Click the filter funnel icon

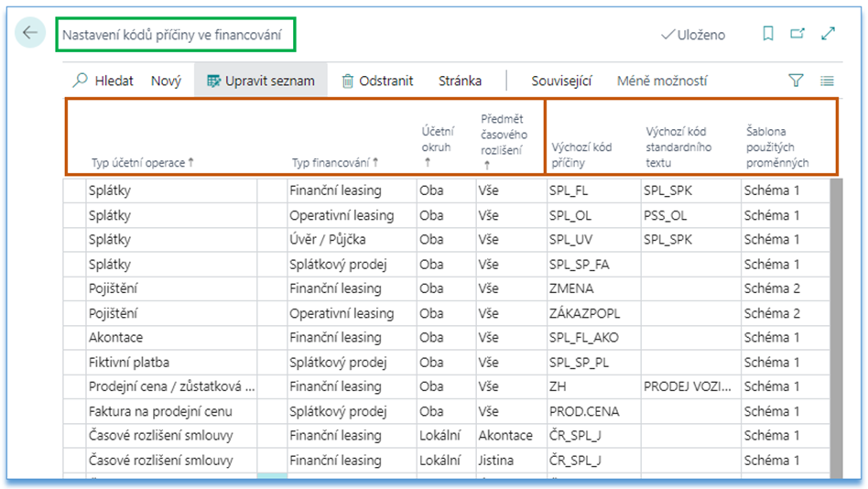796,81
